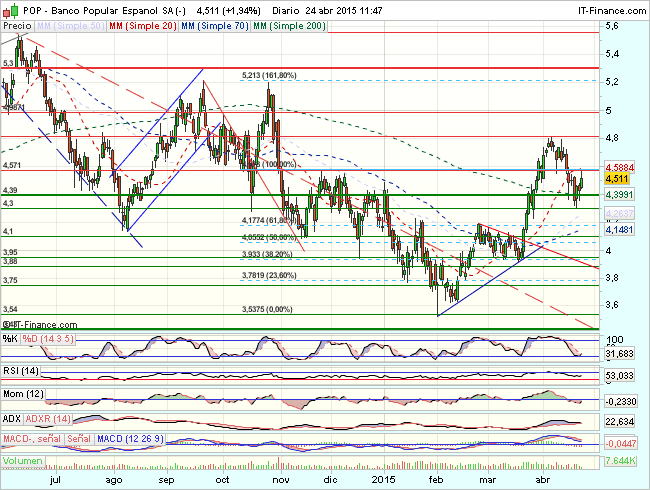Image resolution: width=650 pixels, height=490 pixels.
Task: Click the momentum value -0,2330
Action: (x=620, y=401)
